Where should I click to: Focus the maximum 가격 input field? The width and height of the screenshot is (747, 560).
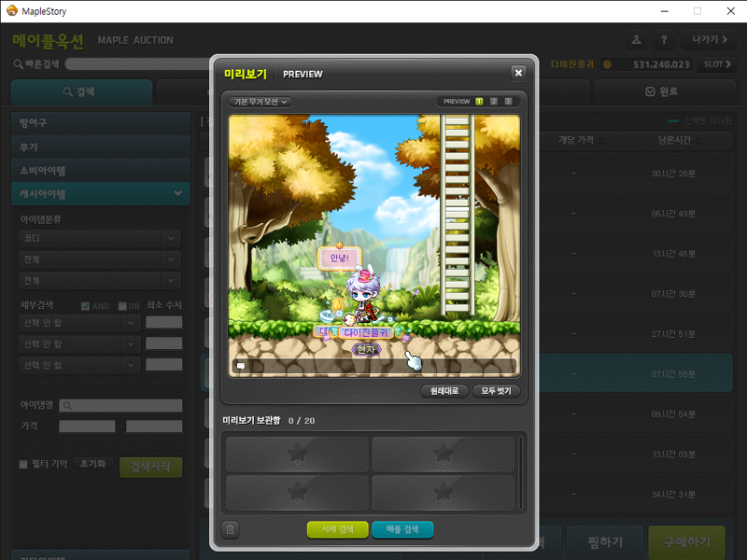[154, 427]
